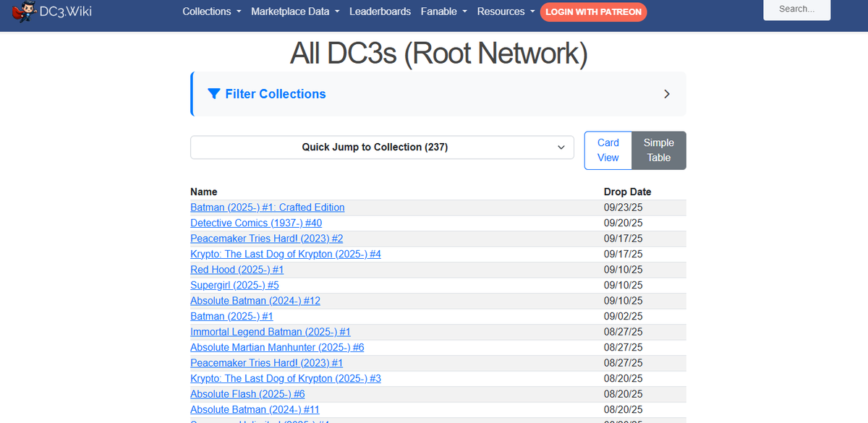Viewport: 868px width, 423px height.
Task: Open Immortal Legend Batman (2025-) #1
Action: pyautogui.click(x=271, y=332)
